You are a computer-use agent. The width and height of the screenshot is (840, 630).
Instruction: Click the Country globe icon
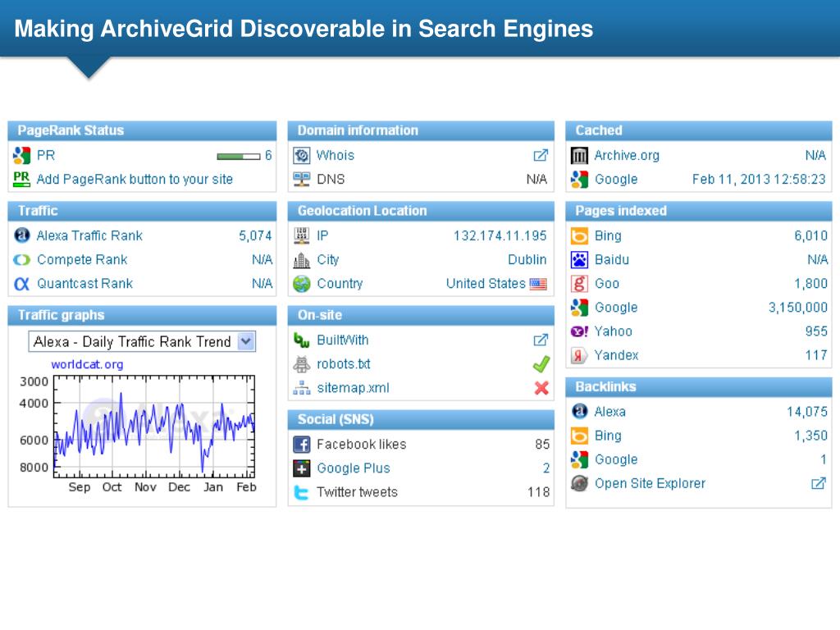[x=302, y=283]
